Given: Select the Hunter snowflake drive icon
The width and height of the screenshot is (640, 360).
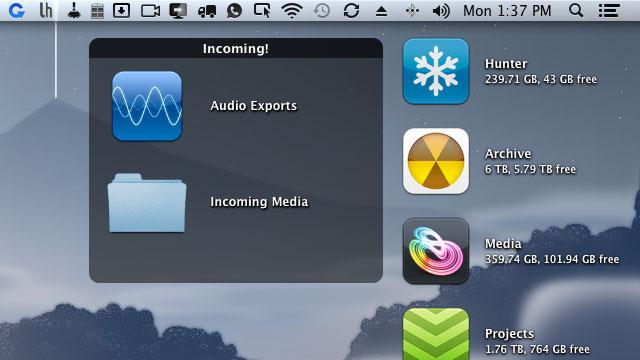Looking at the screenshot, I should point(436,71).
